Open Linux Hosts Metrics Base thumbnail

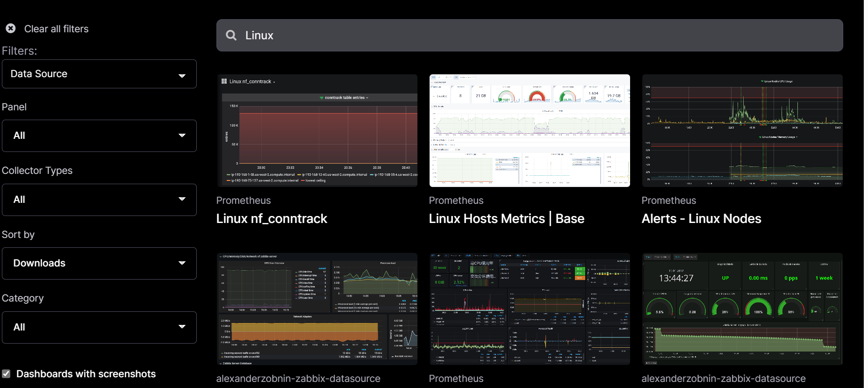(530, 130)
